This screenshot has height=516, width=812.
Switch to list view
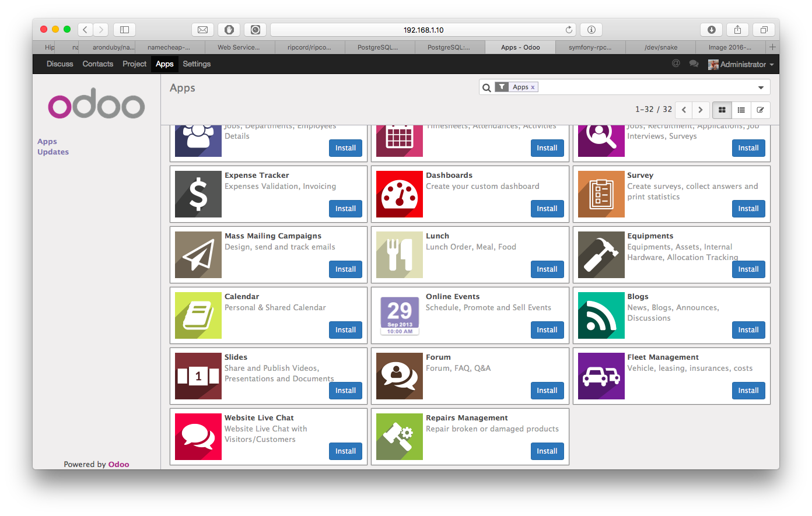point(741,110)
